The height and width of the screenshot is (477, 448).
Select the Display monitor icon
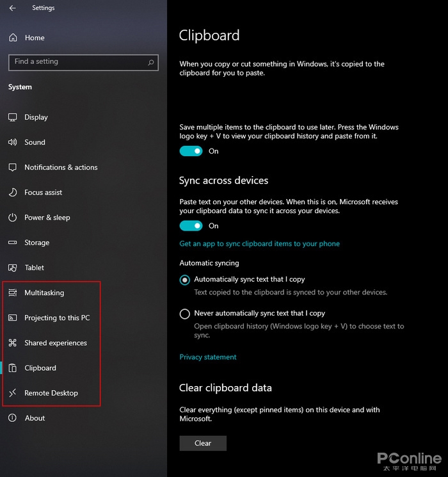pyautogui.click(x=13, y=117)
